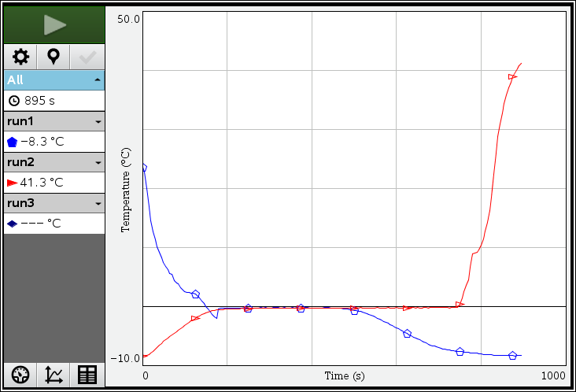
Task: Collapse the All section header
Action: pyautogui.click(x=97, y=80)
